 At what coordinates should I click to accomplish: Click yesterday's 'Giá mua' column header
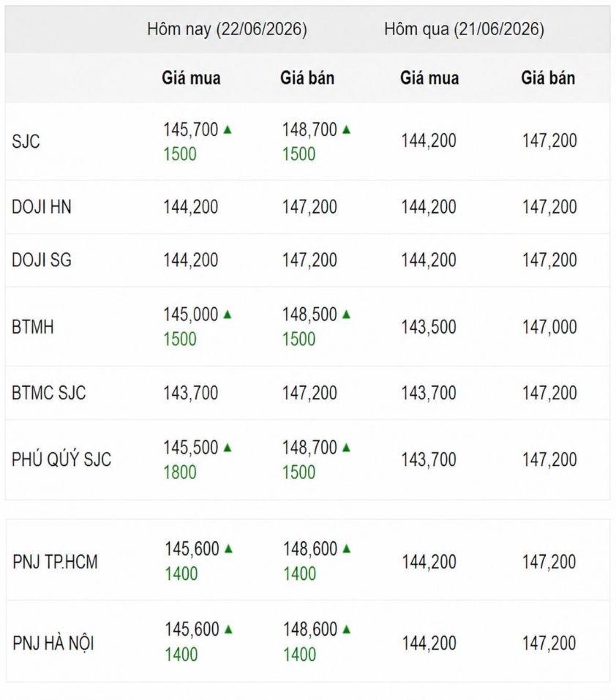429,78
